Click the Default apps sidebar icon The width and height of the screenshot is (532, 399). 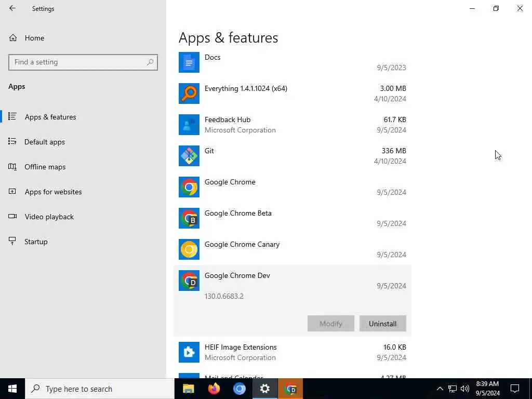pos(12,141)
